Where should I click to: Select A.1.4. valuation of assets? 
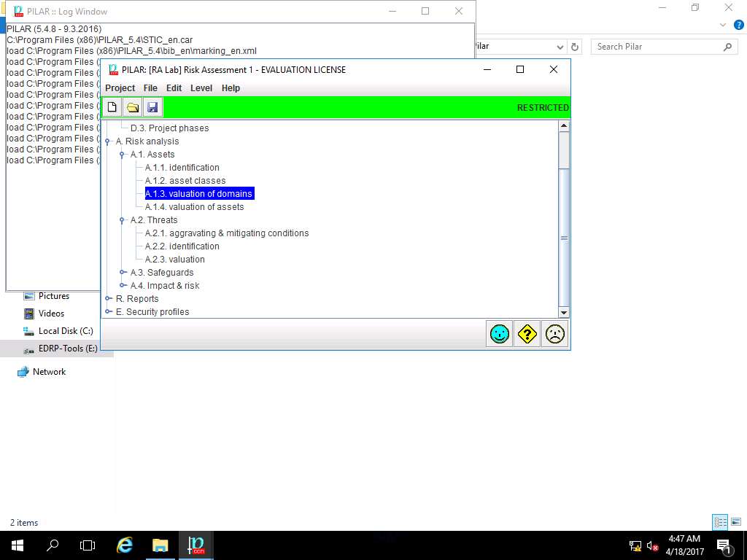pos(194,207)
